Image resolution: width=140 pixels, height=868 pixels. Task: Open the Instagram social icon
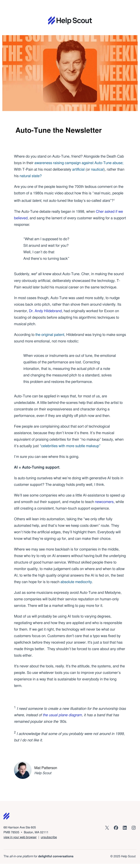[134, 828]
